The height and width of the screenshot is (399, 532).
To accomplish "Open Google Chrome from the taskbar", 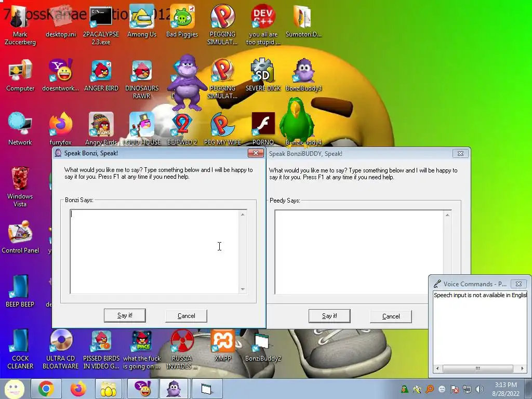I will [46, 389].
